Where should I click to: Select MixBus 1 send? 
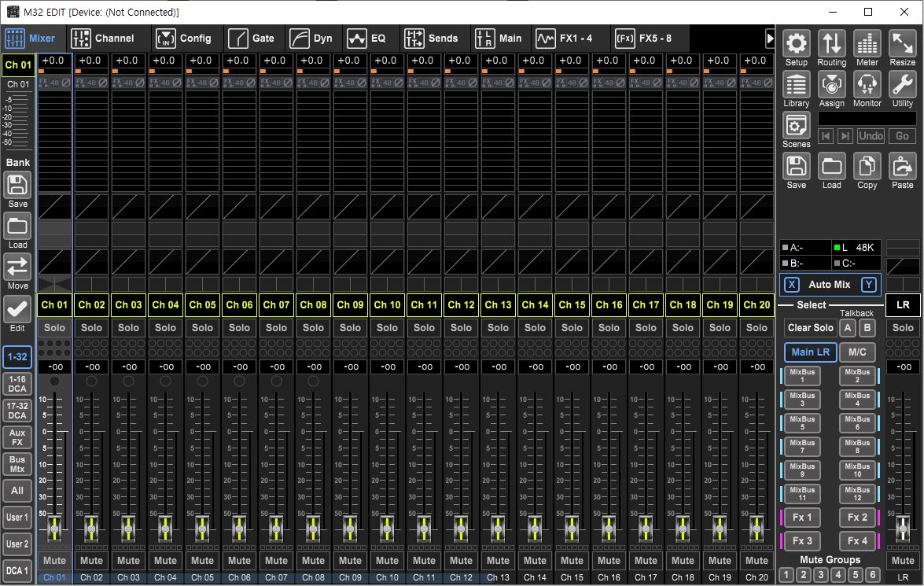coord(802,375)
